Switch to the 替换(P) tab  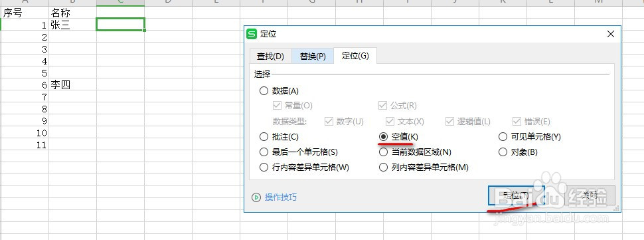pos(313,57)
